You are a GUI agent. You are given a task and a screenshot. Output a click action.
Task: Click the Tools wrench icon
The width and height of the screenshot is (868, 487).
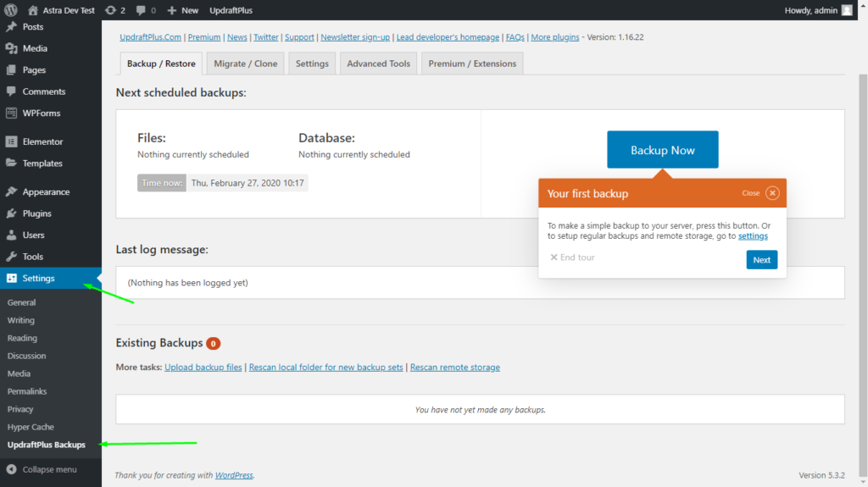coord(11,257)
